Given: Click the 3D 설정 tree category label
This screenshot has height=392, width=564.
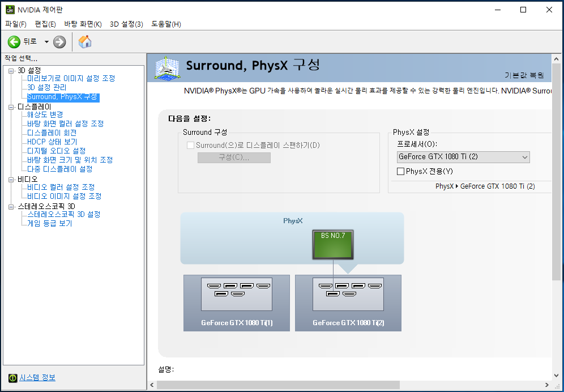Looking at the screenshot, I should tap(29, 71).
